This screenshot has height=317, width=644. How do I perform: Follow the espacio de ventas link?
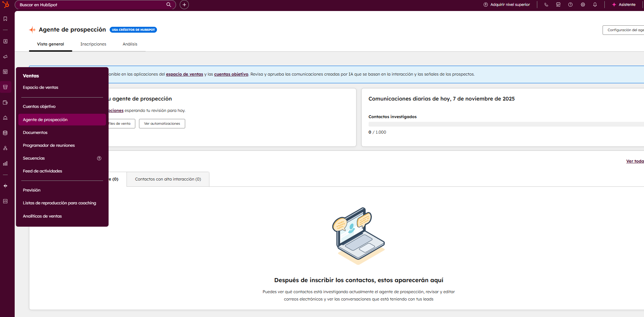click(184, 74)
